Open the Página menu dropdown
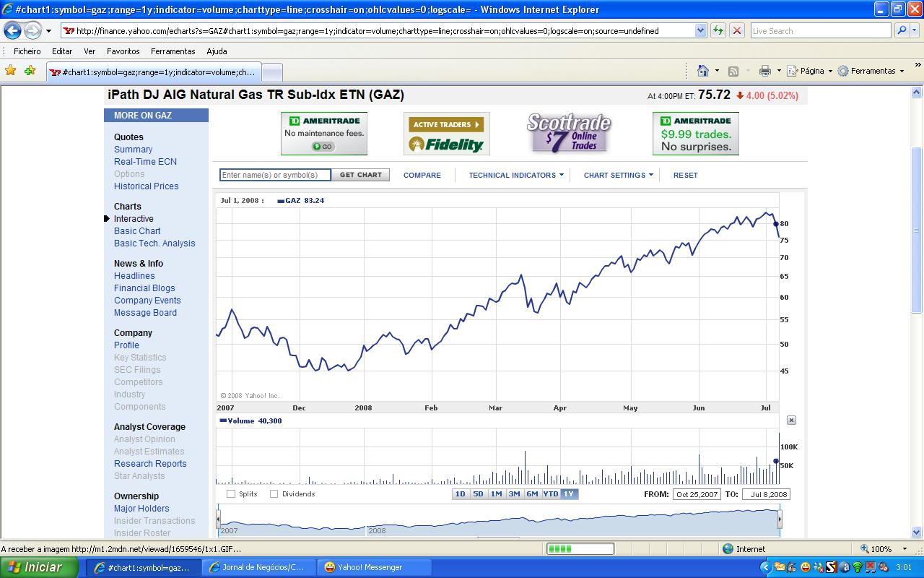 tap(809, 71)
